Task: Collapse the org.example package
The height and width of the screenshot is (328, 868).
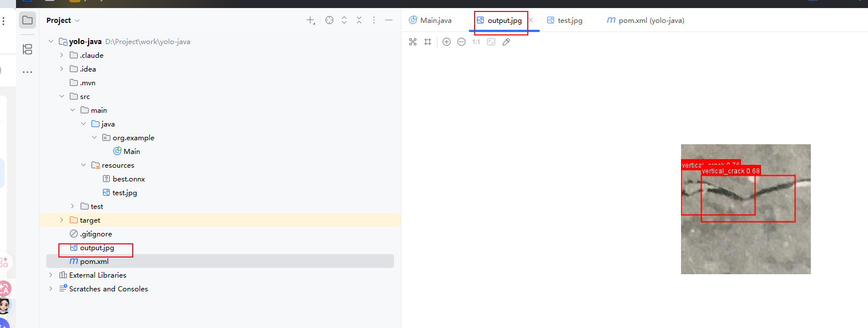Action: (x=94, y=138)
